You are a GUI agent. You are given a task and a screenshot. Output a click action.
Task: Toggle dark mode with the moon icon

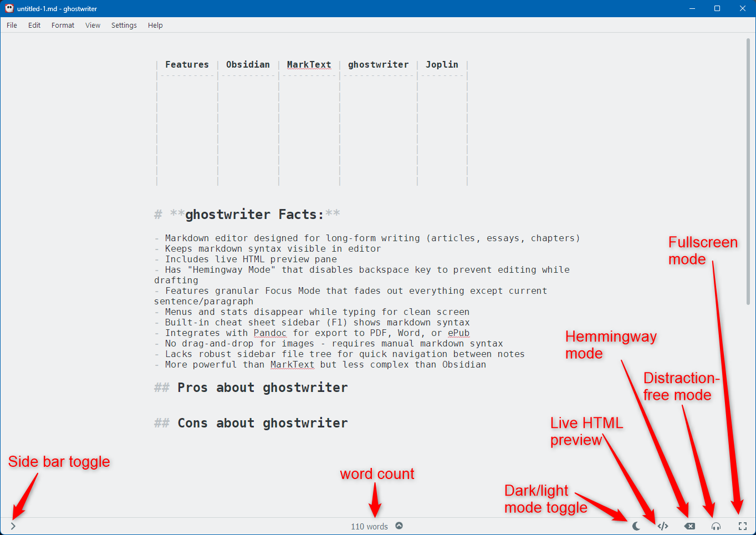point(636,526)
